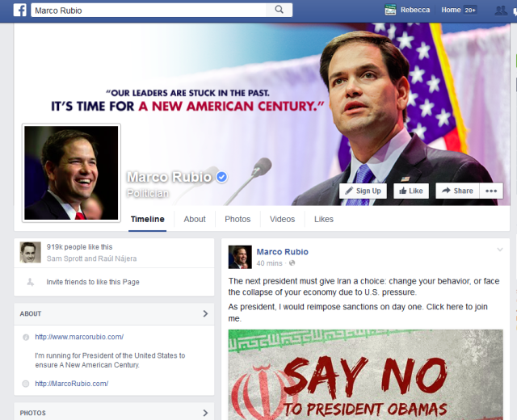Open the http://www.marcorubio.com/ link

click(79, 337)
